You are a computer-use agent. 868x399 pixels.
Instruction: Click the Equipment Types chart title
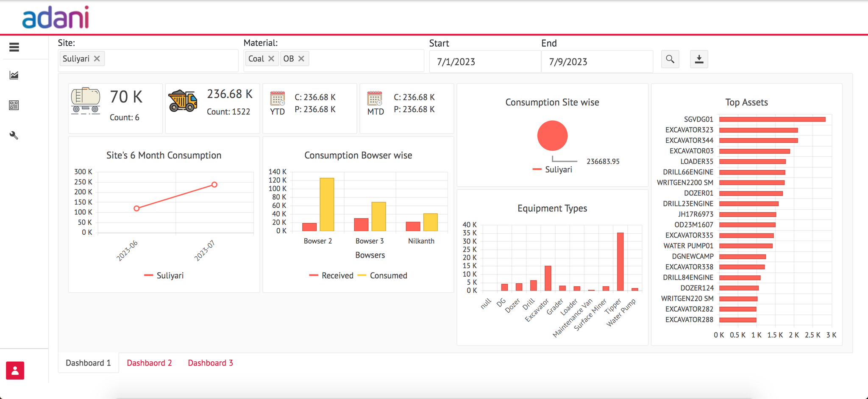(552, 208)
